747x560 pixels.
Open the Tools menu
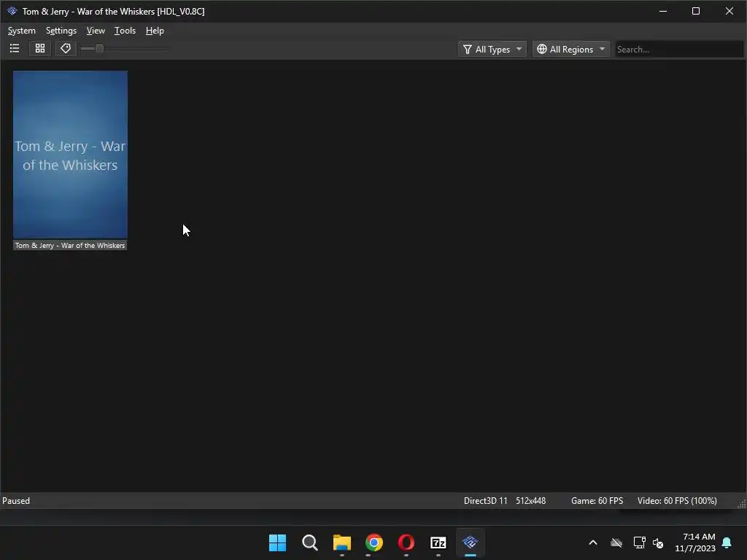point(125,31)
